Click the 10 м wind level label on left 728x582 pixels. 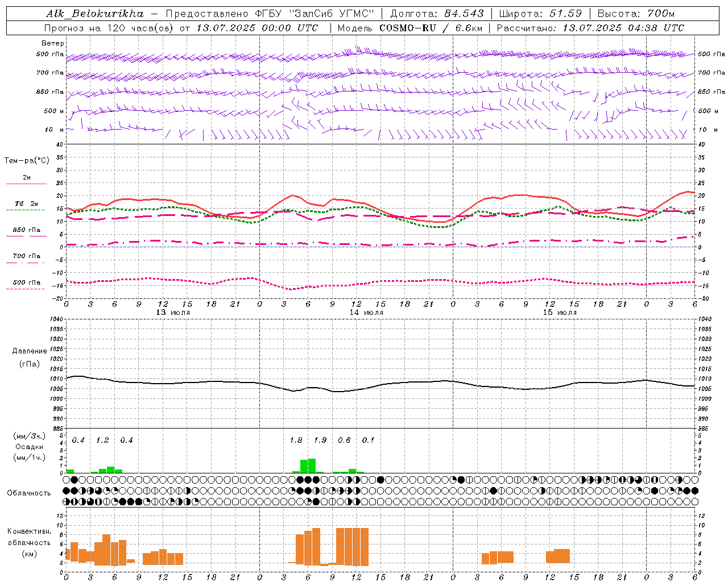[x=55, y=130]
